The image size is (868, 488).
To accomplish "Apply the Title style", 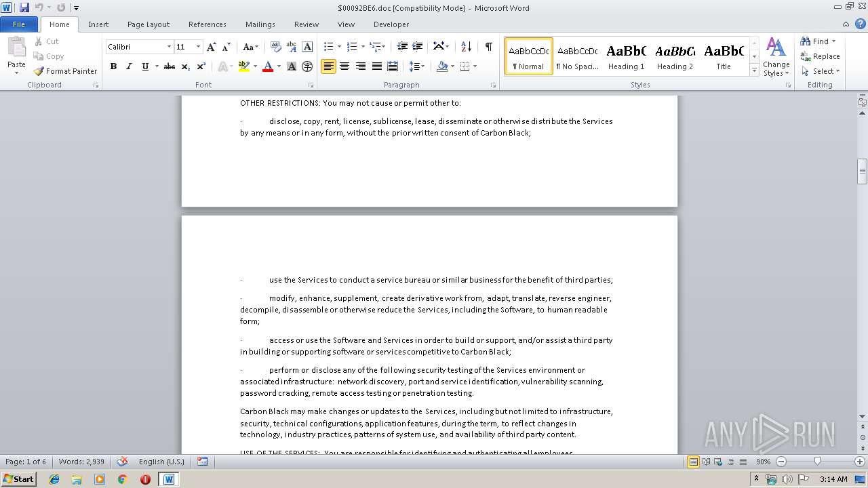I will point(724,56).
